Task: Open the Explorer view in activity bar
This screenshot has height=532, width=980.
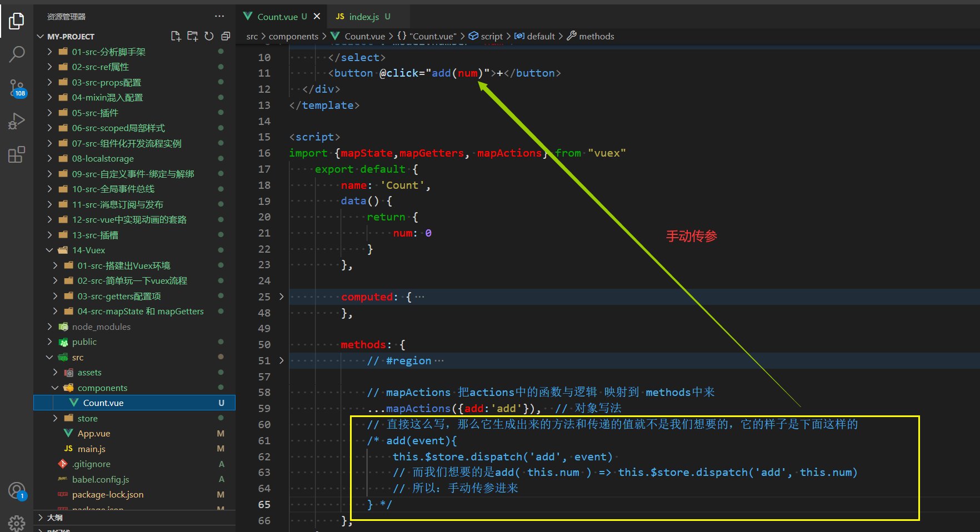Action: tap(17, 21)
